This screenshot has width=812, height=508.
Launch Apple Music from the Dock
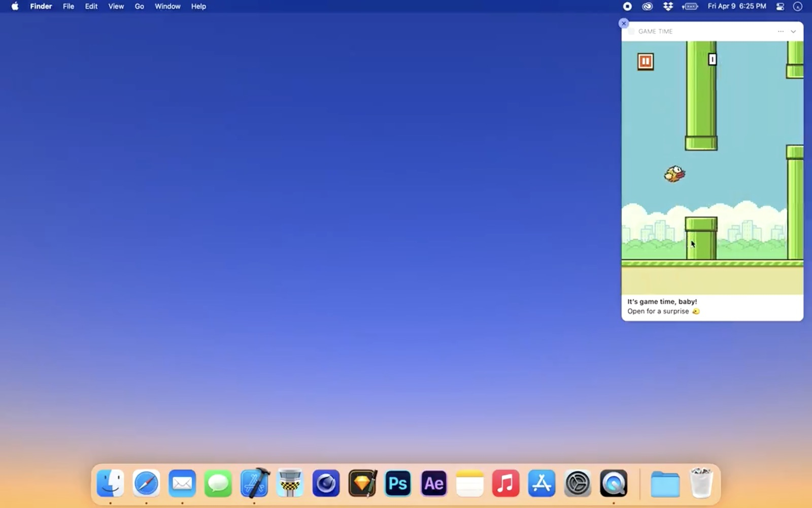tap(506, 483)
